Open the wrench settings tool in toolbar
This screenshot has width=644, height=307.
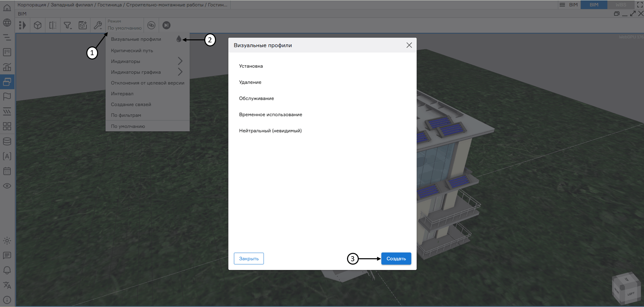coord(98,25)
